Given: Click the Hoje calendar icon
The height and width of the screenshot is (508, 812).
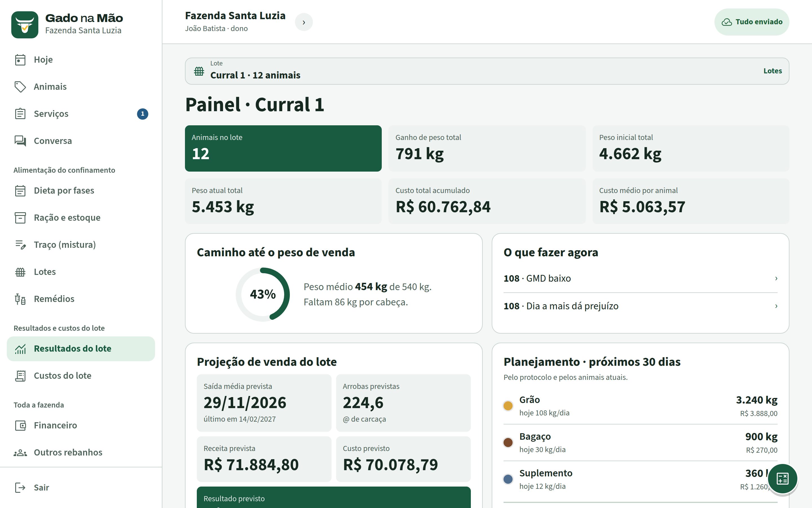Looking at the screenshot, I should 20,60.
